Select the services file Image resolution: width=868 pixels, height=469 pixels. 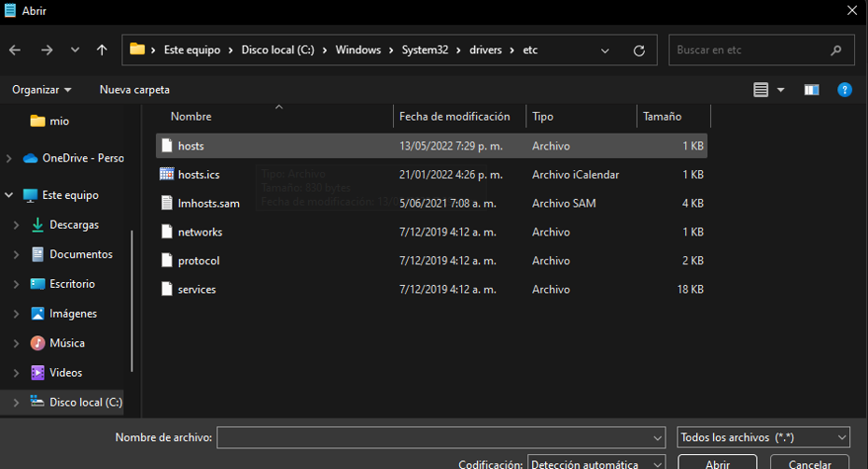[x=431, y=290]
